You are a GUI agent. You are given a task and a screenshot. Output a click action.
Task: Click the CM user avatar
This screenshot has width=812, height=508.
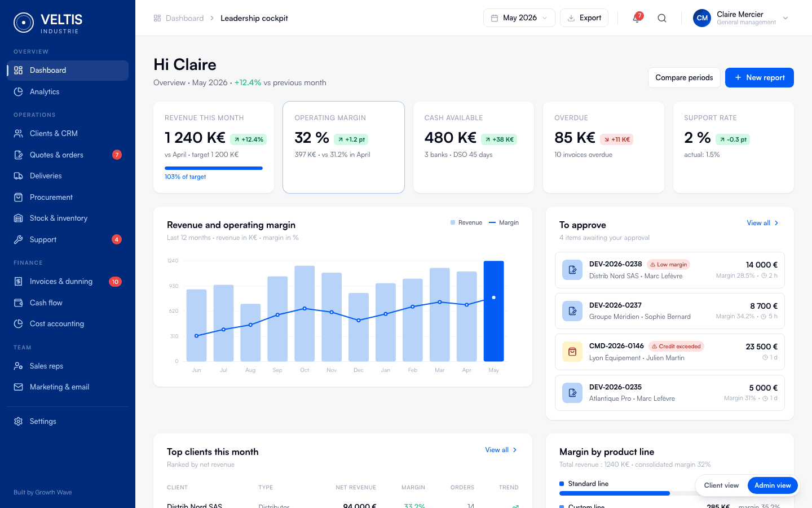pyautogui.click(x=702, y=18)
